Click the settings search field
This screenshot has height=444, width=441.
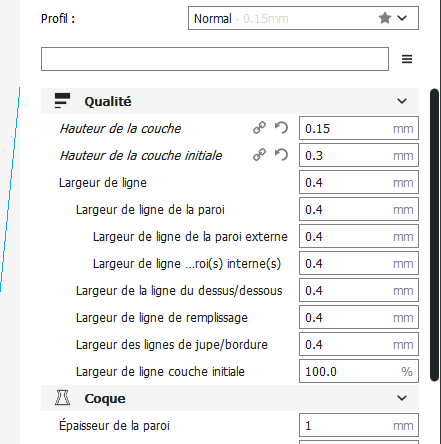click(x=215, y=59)
